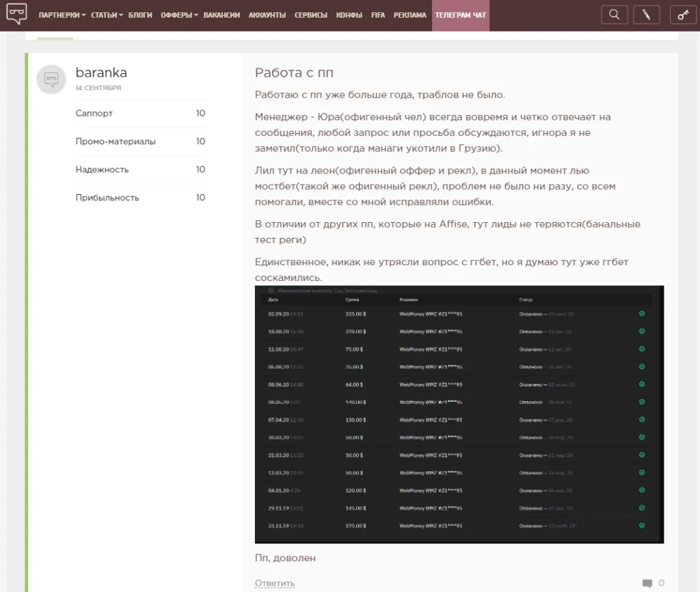Click the '14 СЕНТЯБРЯ' review date
The image size is (700, 592).
click(x=98, y=88)
